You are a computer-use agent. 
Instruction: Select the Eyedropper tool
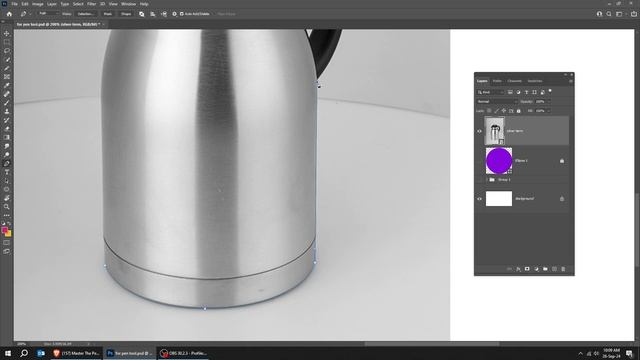pyautogui.click(x=7, y=85)
